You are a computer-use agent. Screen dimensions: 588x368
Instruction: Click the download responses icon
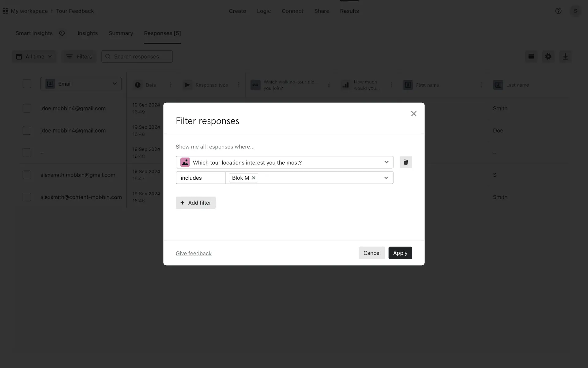click(565, 56)
